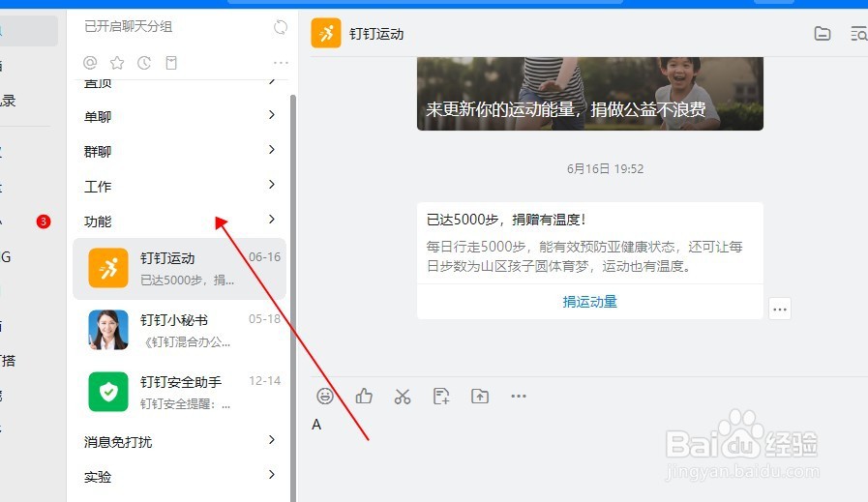Open the 钉钉安全助手 conversation

click(179, 393)
